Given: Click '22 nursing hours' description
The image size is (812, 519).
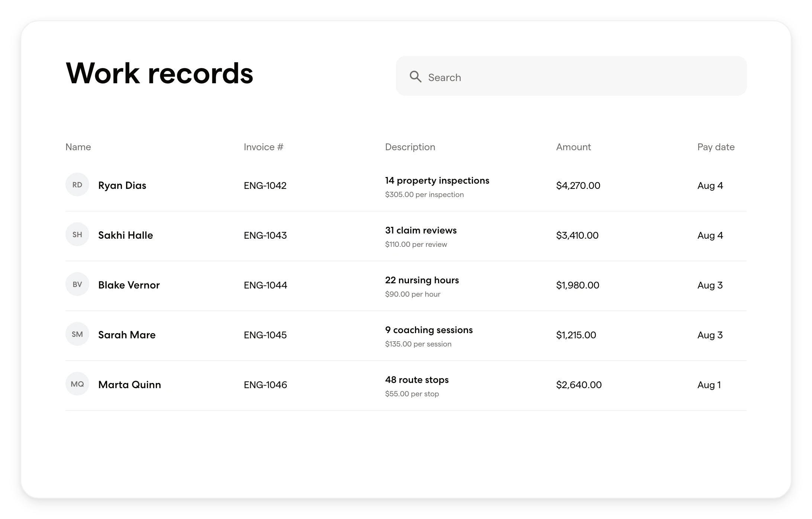Looking at the screenshot, I should click(x=422, y=280).
